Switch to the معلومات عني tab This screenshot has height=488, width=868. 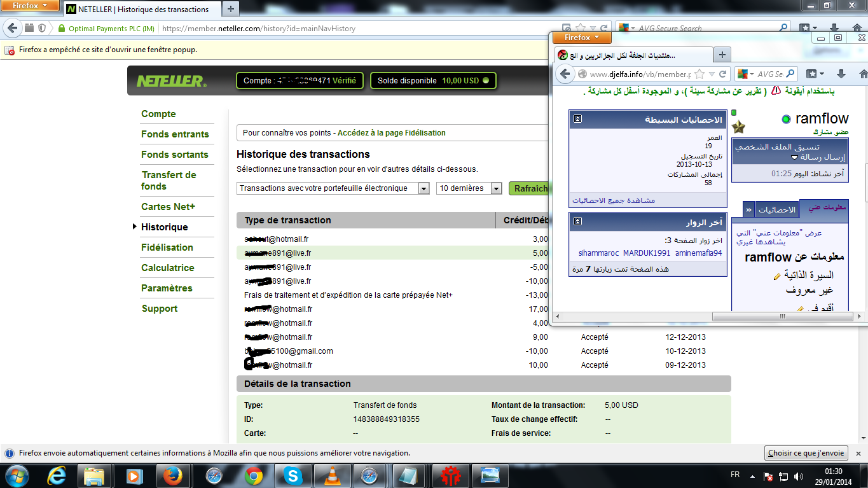click(x=825, y=209)
